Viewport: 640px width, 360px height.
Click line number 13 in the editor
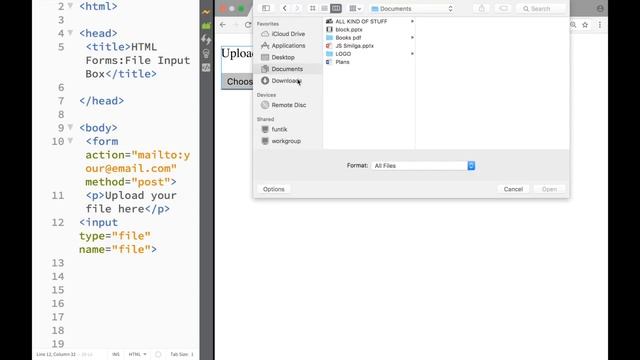coord(58,262)
